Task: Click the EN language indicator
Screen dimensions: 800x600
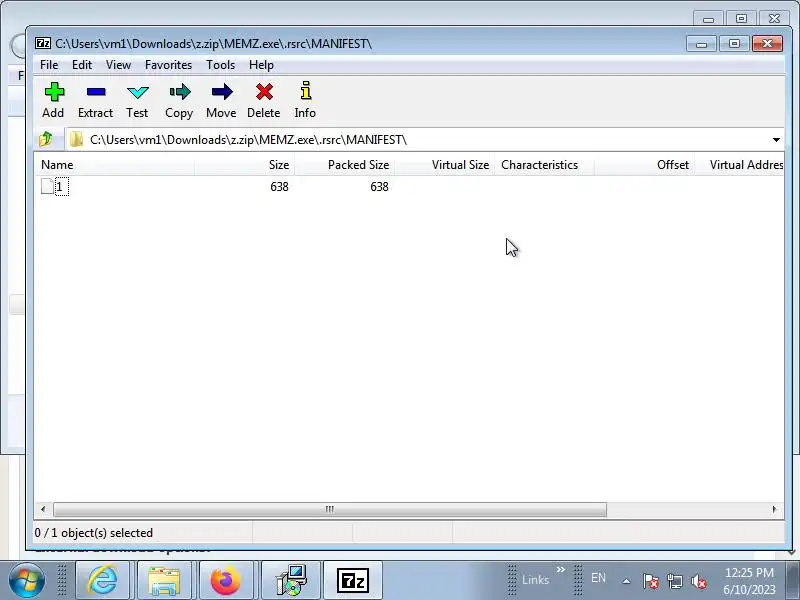Action: coord(598,578)
